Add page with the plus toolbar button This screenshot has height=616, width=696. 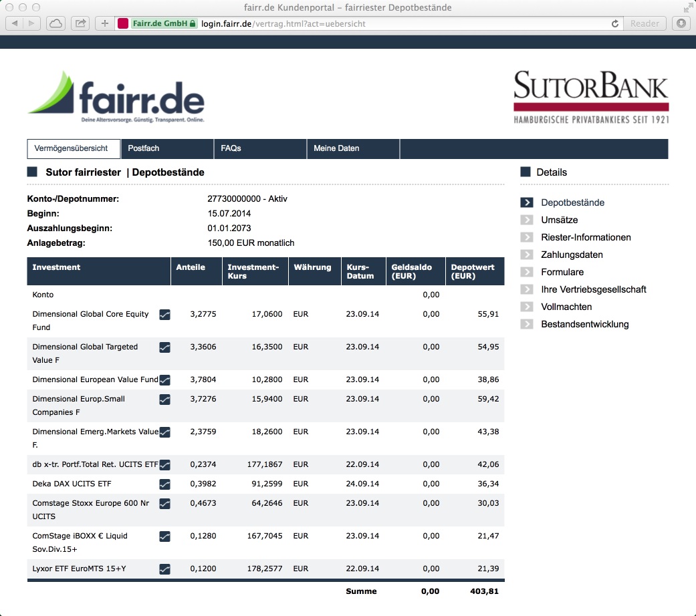point(105,23)
